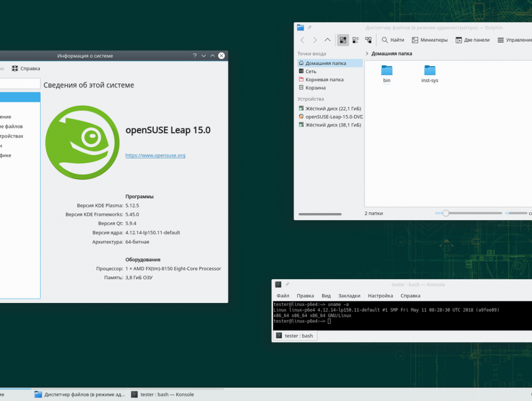Viewport: 532px width, 401px height.
Task: Enable Две панели split view
Action: [472, 40]
